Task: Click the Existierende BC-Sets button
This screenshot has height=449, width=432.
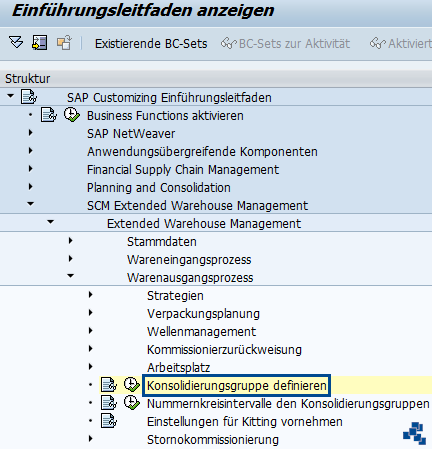Action: click(151, 44)
